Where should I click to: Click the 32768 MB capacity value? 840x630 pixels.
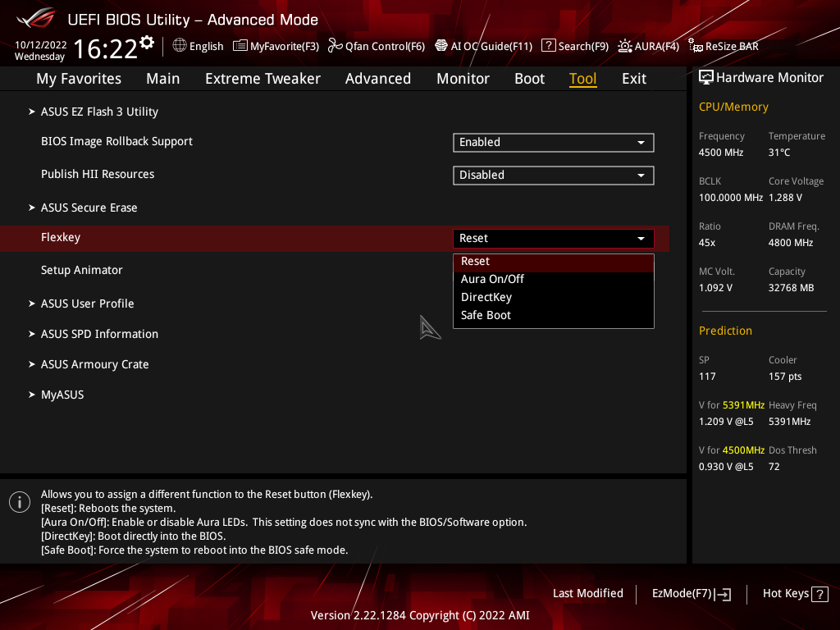792,288
